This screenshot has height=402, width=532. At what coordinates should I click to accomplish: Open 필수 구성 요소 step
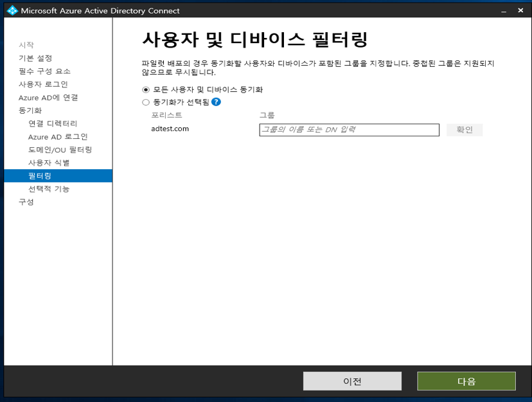[x=44, y=71]
